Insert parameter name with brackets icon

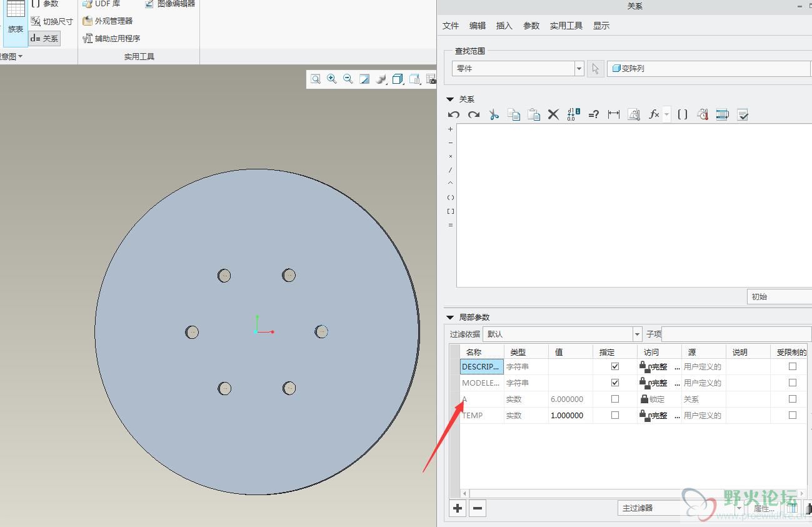(683, 114)
